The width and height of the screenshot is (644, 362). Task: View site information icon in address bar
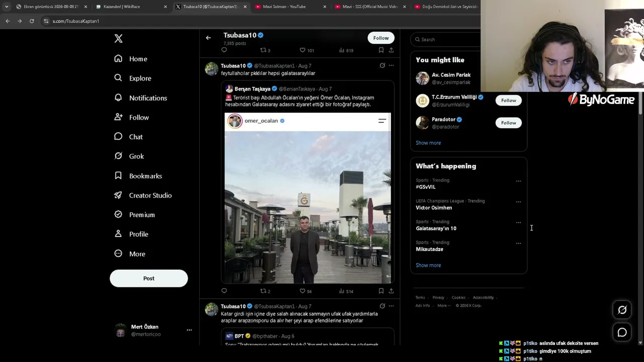(x=46, y=21)
